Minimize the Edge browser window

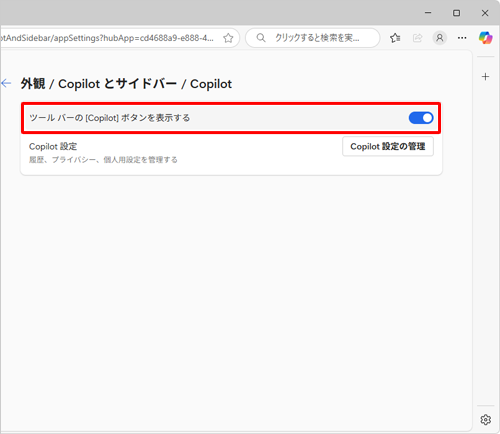[x=428, y=13]
